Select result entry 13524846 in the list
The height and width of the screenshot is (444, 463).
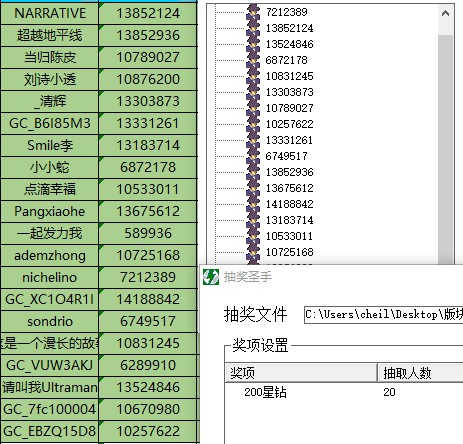pos(289,44)
